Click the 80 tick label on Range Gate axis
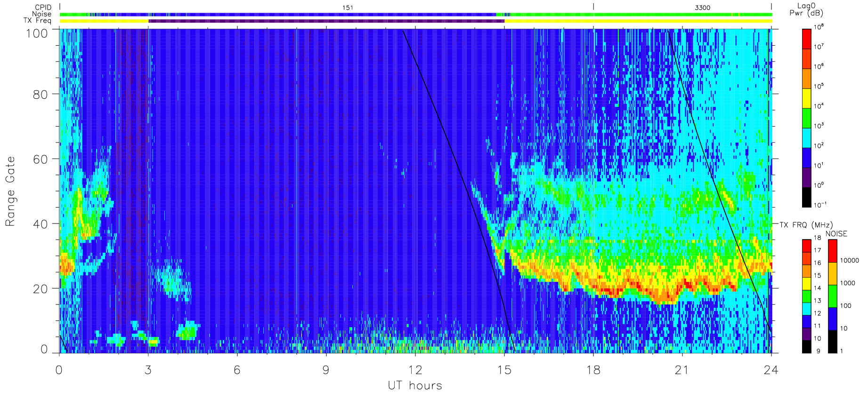The width and height of the screenshot is (868, 400). [x=40, y=95]
